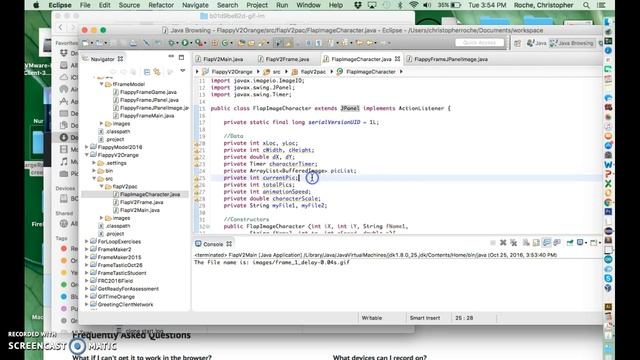The width and height of the screenshot is (640, 360).
Task: Close the FlapImageCharacter.java tab
Action: (x=397, y=59)
